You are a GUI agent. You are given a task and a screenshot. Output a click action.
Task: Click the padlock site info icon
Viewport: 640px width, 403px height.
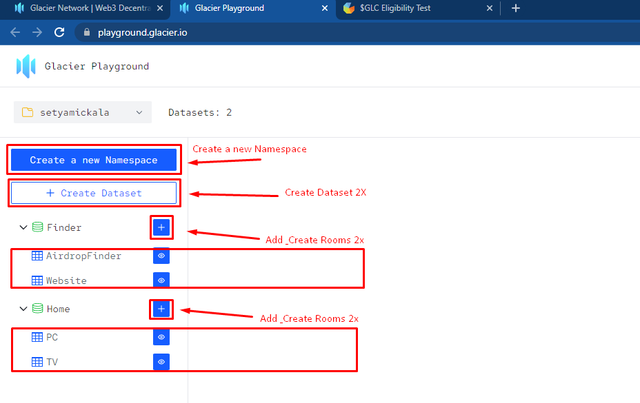87,32
